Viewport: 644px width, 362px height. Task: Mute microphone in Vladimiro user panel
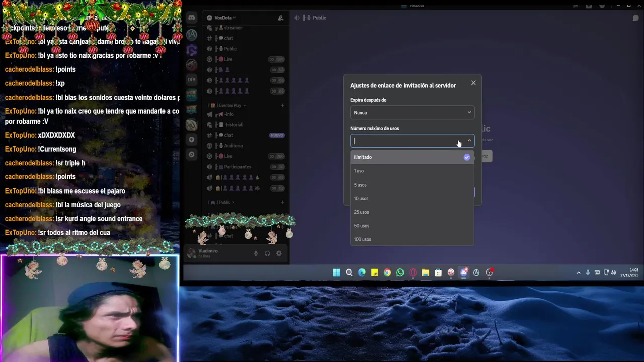(256, 254)
